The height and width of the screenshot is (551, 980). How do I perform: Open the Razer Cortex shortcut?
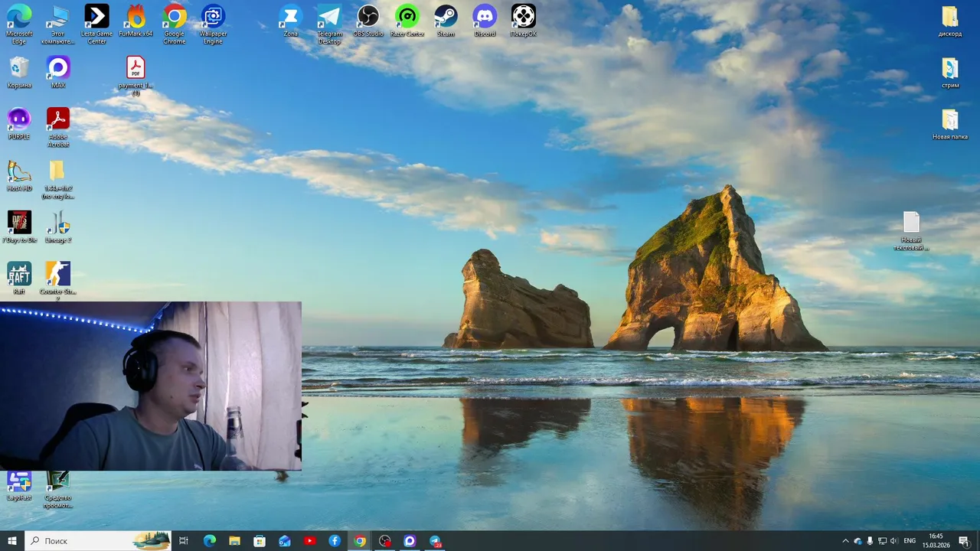pos(407,21)
